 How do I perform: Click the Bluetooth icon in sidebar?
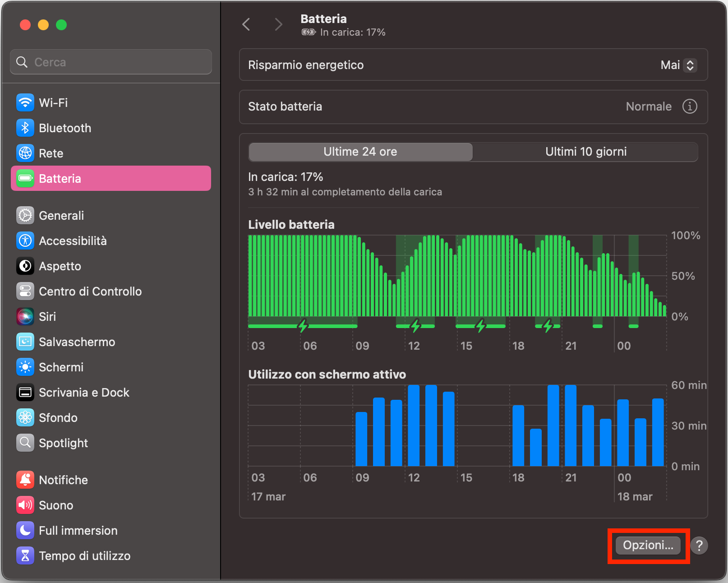point(25,128)
